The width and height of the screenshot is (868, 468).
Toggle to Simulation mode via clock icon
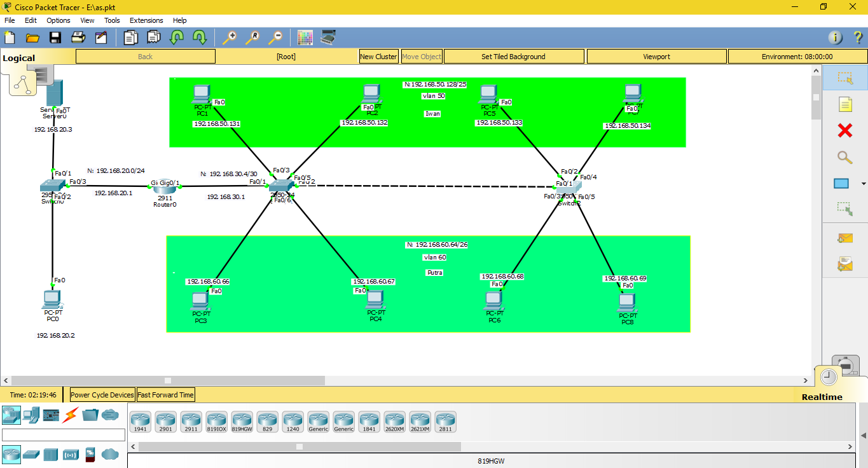tap(828, 376)
